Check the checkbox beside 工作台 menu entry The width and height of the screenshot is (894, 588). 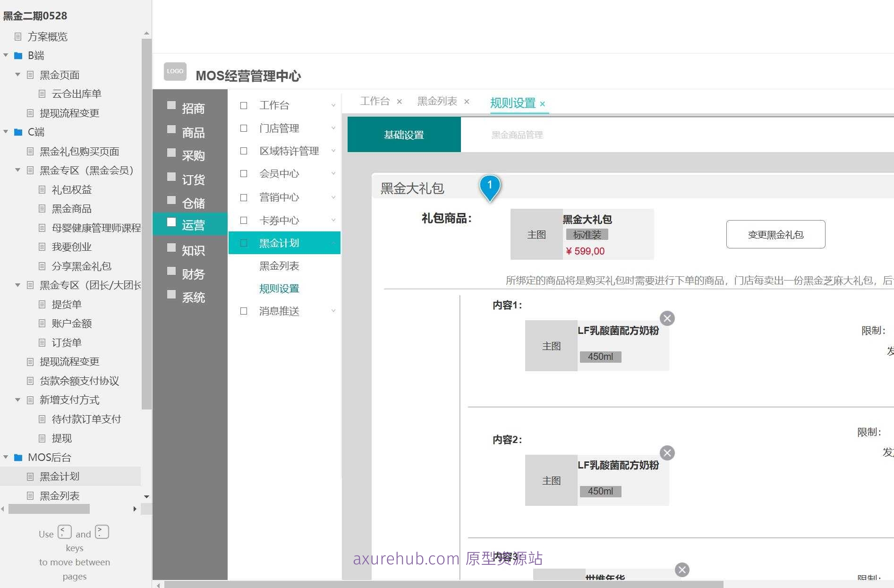tap(244, 105)
